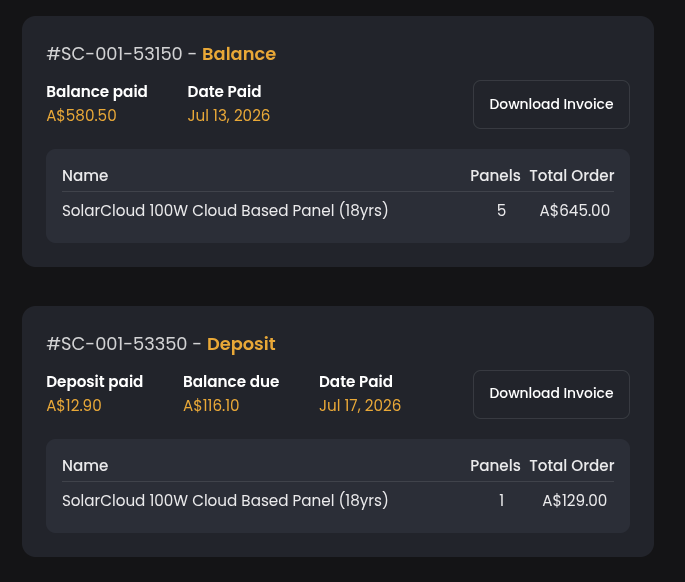Click Total Order header in Deposit order

pos(571,466)
